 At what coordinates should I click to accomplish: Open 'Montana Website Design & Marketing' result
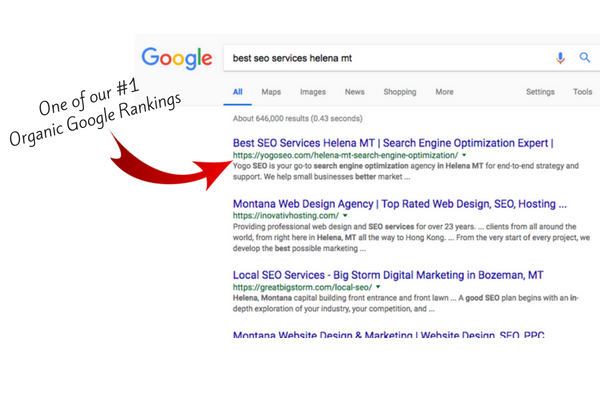point(388,335)
